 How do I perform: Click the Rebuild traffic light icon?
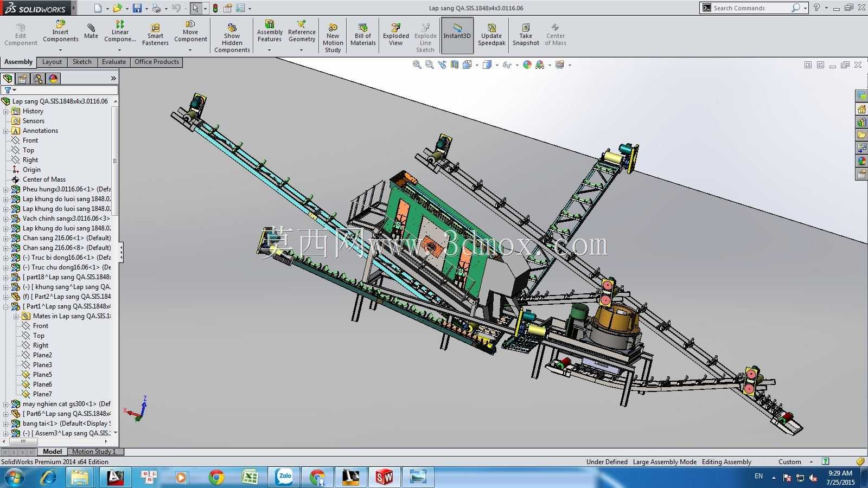(x=215, y=8)
